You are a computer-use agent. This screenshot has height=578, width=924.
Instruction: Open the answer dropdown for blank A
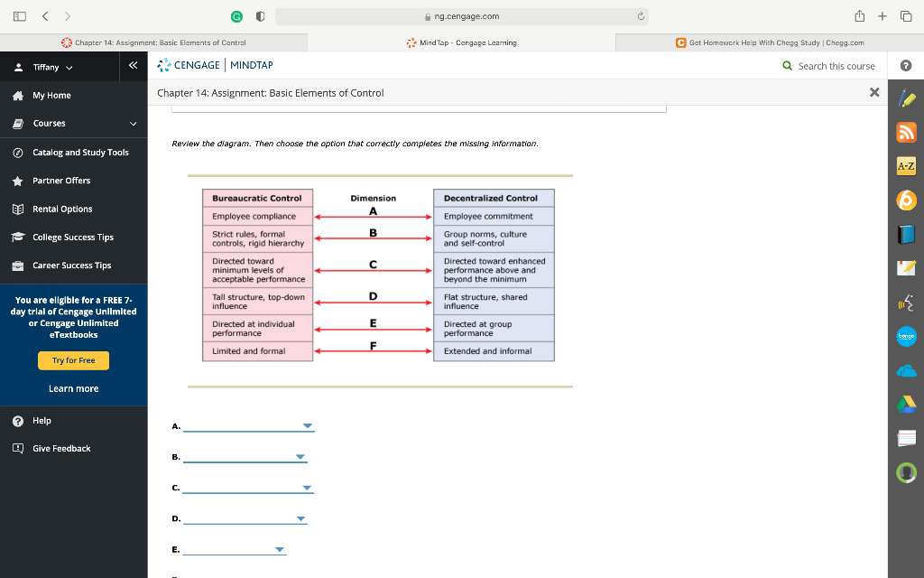point(307,425)
